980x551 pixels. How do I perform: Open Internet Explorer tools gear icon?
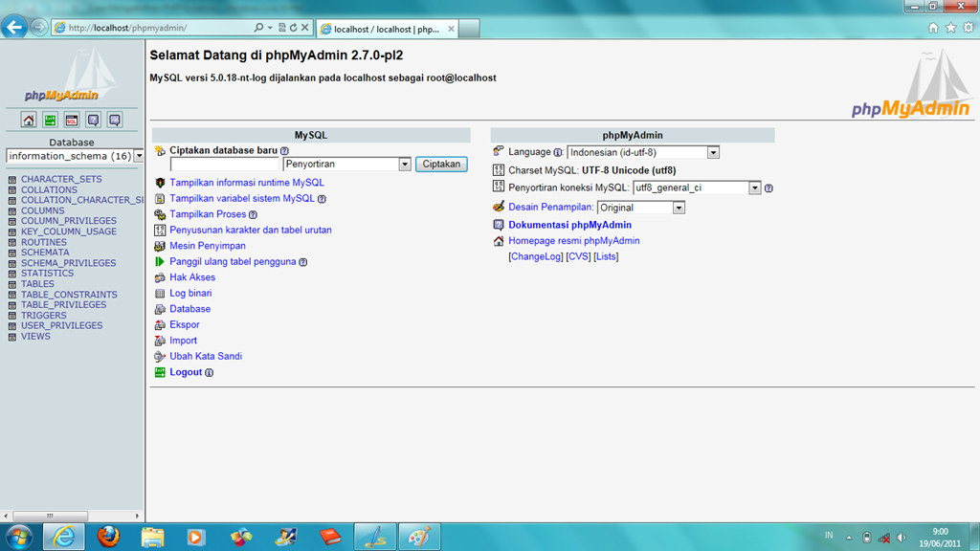pyautogui.click(x=969, y=28)
